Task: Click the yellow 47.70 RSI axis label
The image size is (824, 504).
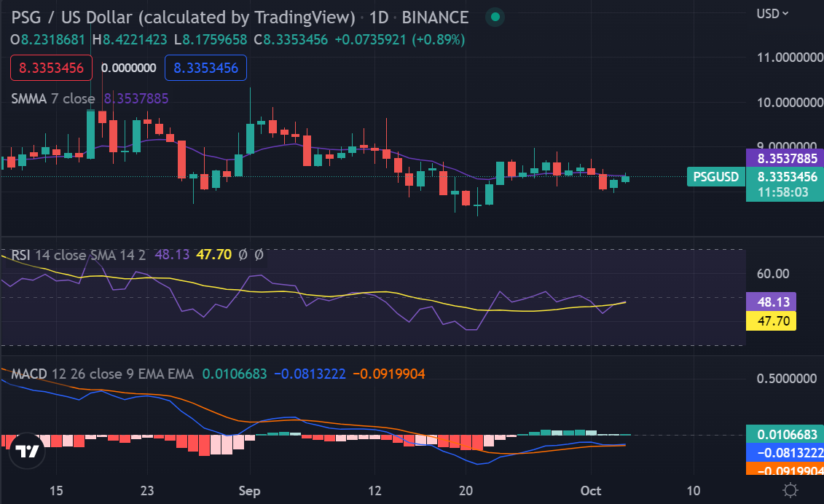Action: coord(771,320)
